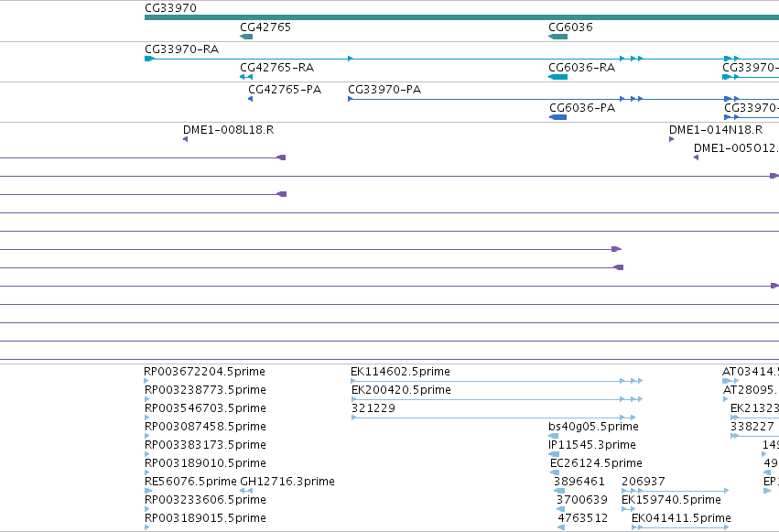Select CG33970-PA start arrow glyph

[351, 99]
